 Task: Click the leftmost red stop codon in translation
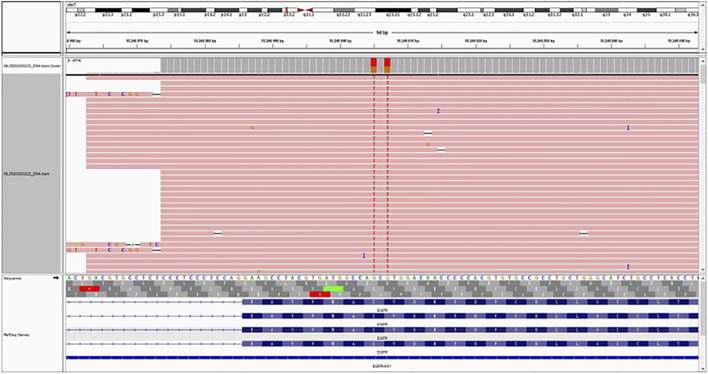[89, 289]
